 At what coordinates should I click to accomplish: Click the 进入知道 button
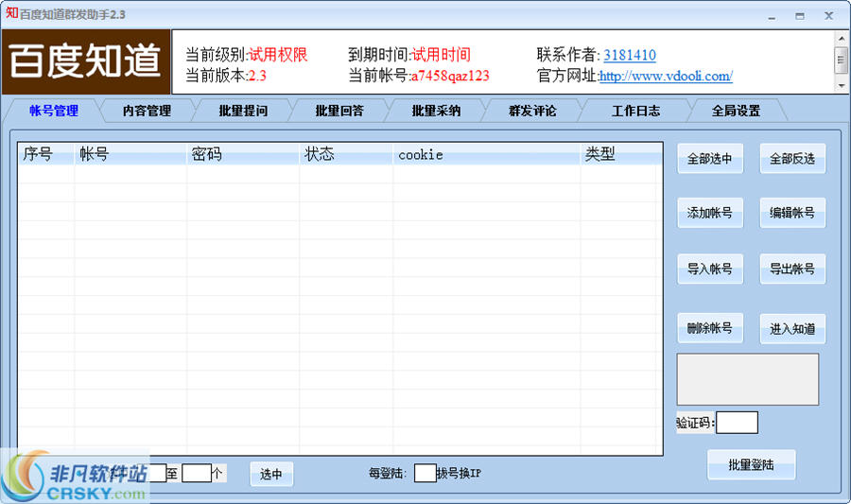click(x=792, y=328)
